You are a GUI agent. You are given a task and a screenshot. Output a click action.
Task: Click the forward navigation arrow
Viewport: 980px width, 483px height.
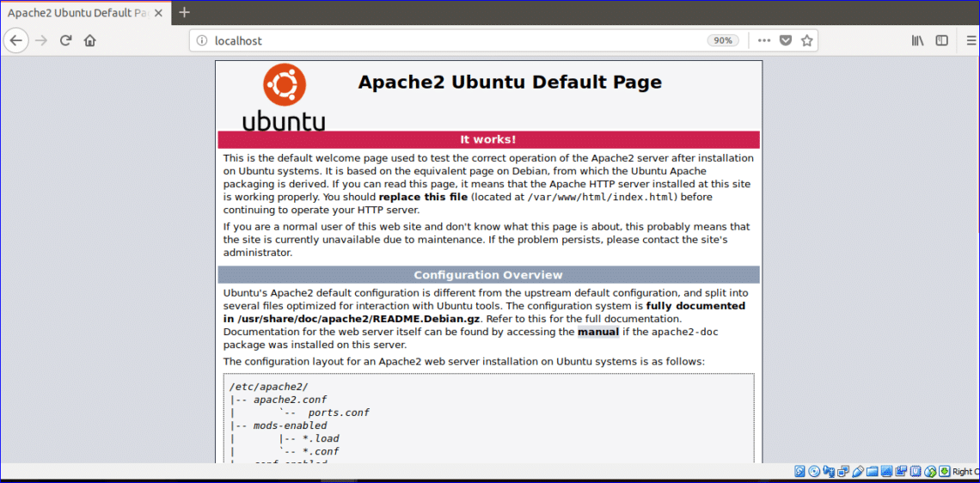(41, 40)
